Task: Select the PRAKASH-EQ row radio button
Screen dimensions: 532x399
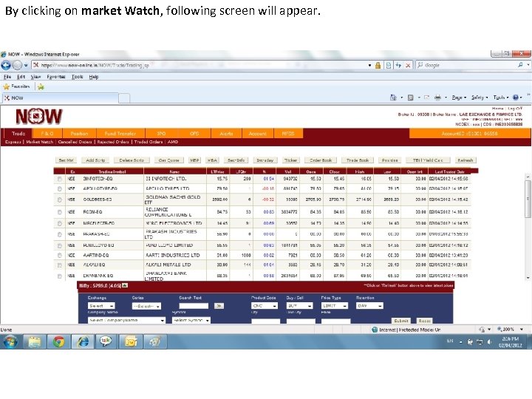Action: click(60, 234)
